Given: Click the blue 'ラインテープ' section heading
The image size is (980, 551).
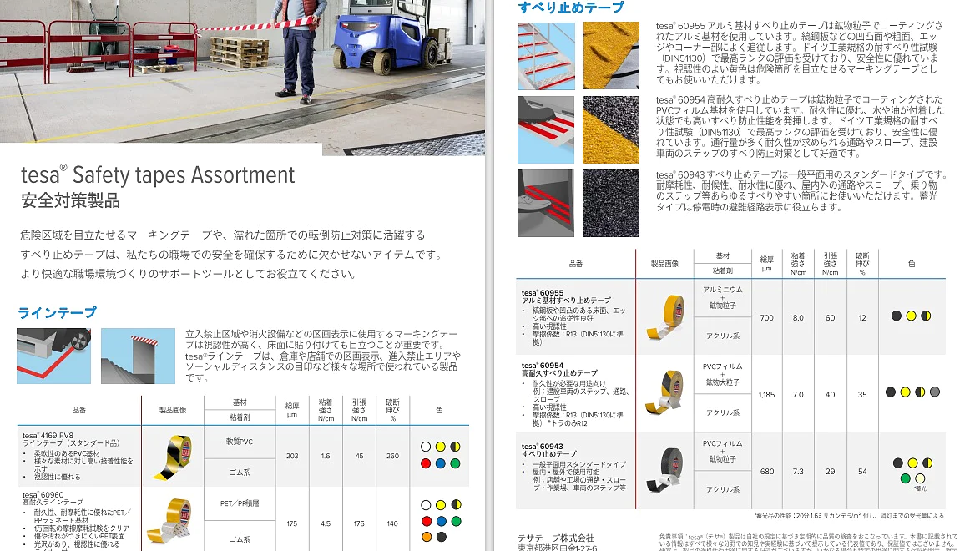Looking at the screenshot, I should tap(57, 312).
